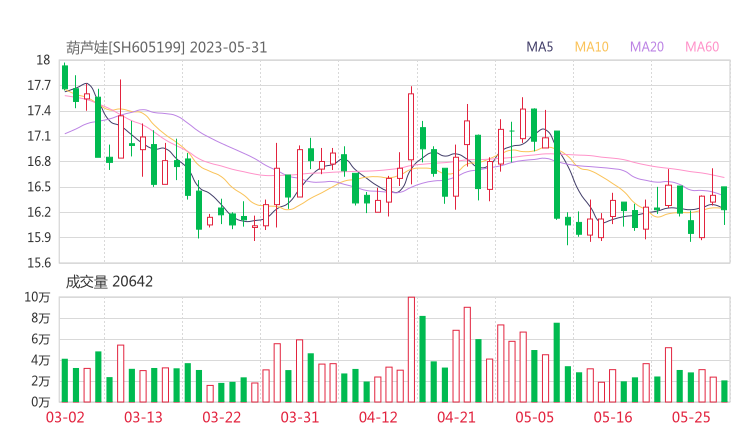Click the 15.9 price axis label
Screen dimensions: 740x440
click(x=39, y=237)
